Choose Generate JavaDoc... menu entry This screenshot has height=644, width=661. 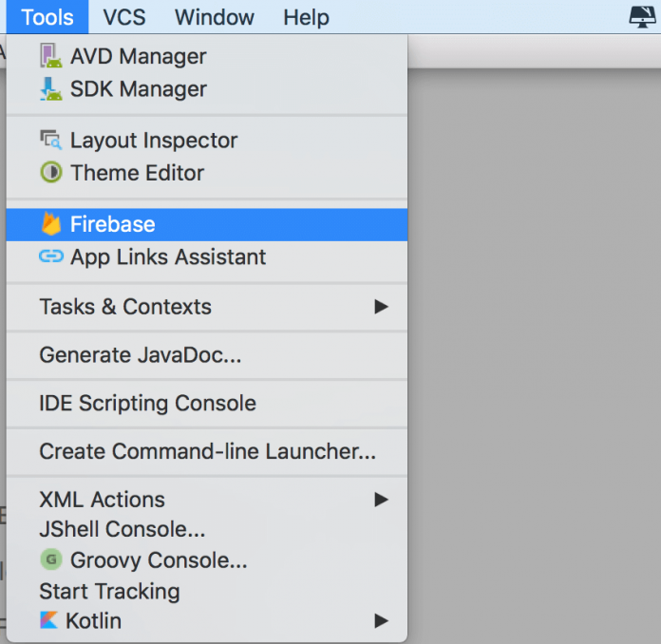(x=141, y=355)
